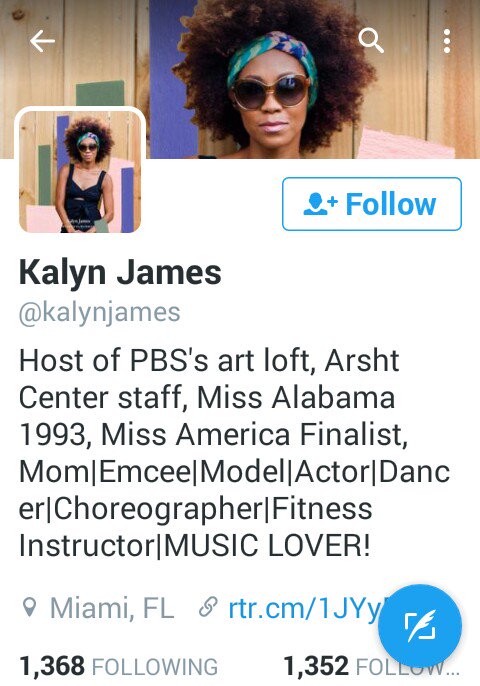Tap the FOLLOWING label

coord(154,667)
